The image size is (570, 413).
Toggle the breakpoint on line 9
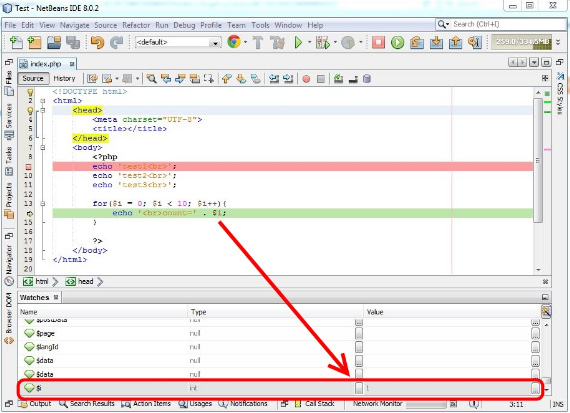28,167
